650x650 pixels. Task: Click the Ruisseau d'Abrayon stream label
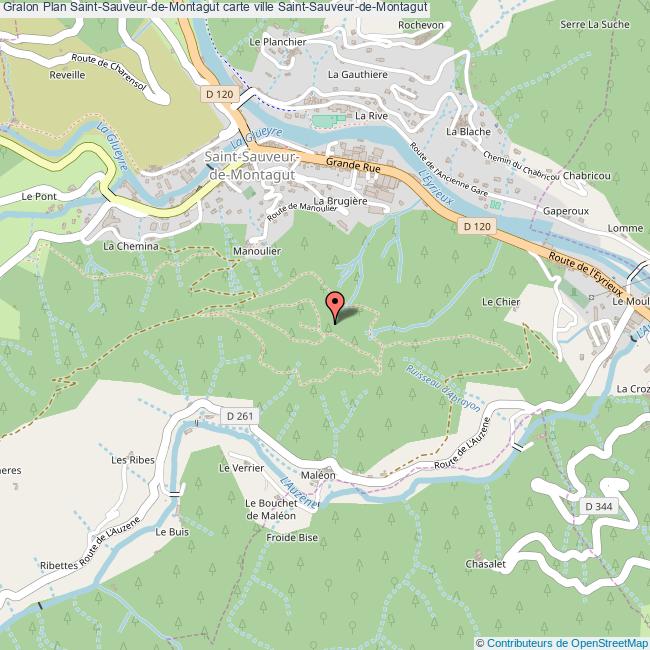pos(443,388)
